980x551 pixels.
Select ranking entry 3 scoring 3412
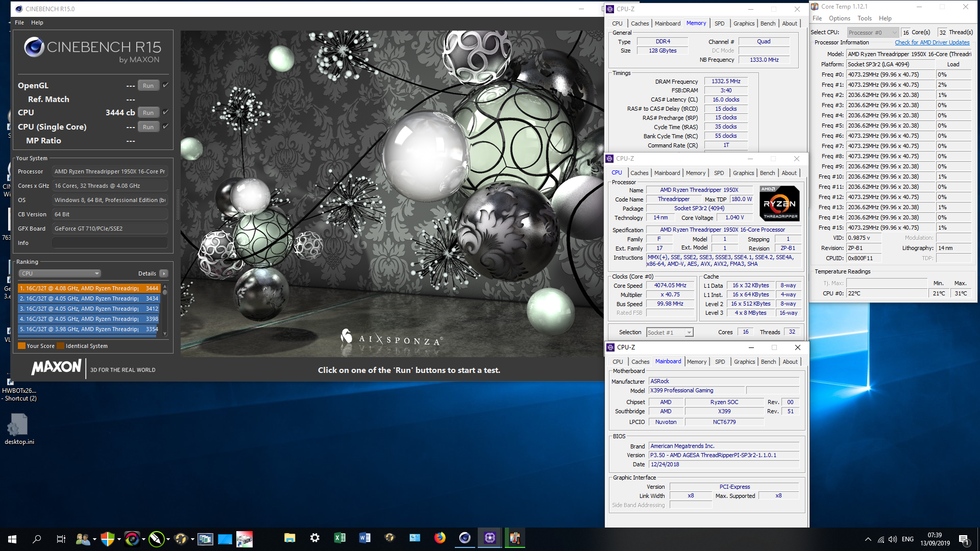pos(89,309)
